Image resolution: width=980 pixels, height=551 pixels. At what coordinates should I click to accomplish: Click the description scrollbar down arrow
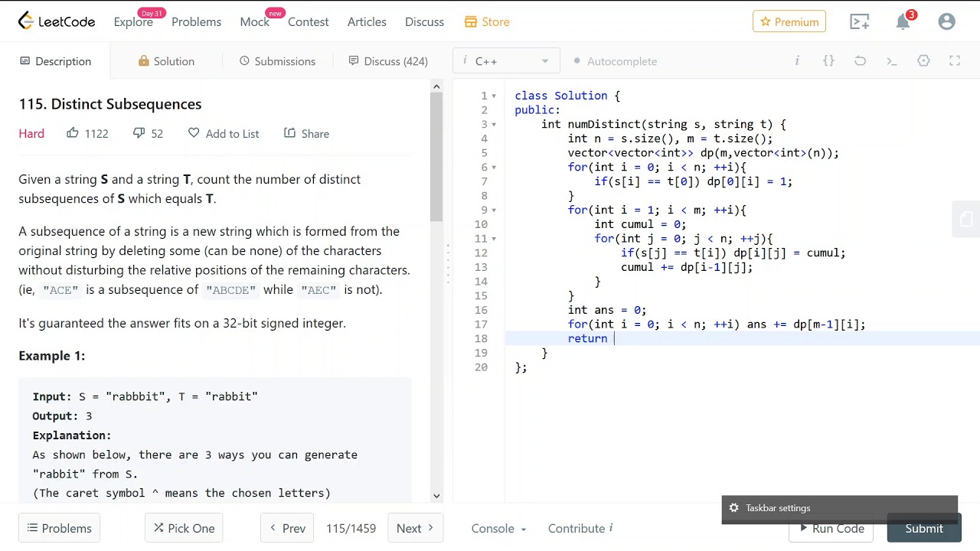coord(436,496)
